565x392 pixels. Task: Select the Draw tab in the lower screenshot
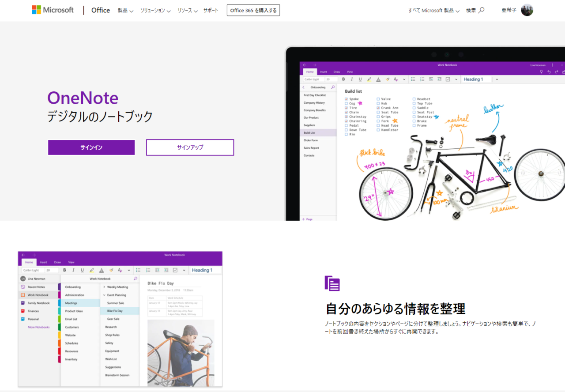[x=57, y=262]
